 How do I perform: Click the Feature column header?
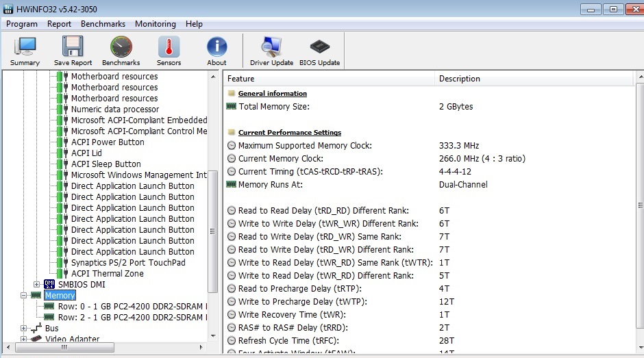pos(329,79)
